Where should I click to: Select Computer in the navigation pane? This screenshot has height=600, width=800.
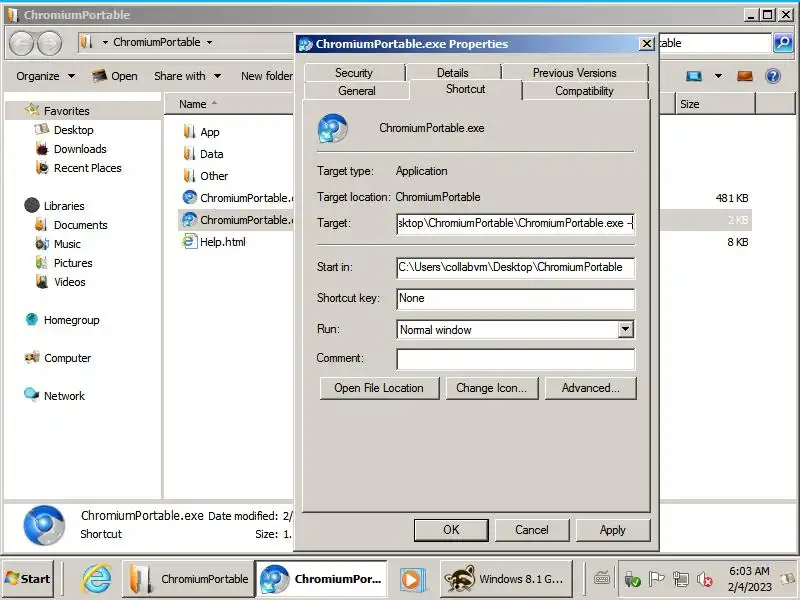click(67, 358)
